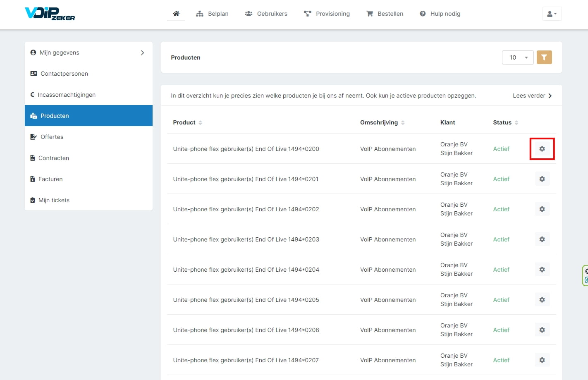Click the Mijn tickets clipboard icon

[33, 200]
